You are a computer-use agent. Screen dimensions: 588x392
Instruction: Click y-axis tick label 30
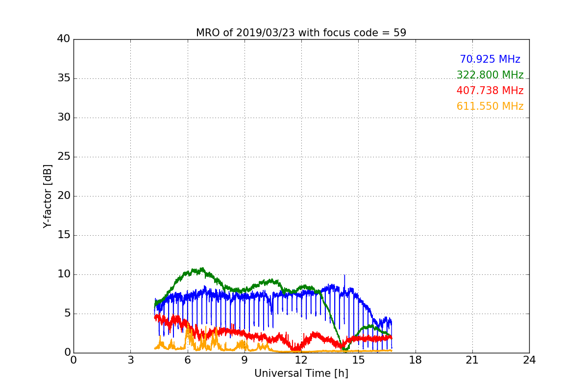pos(64,118)
